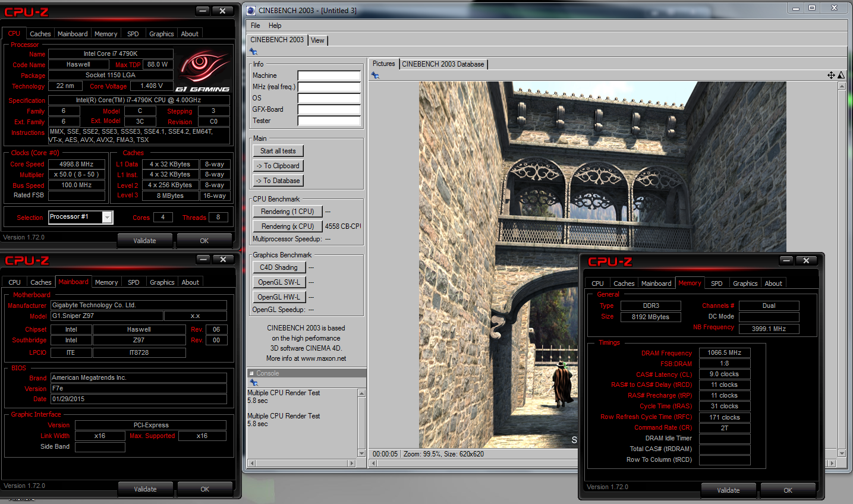Click the To Database button
This screenshot has width=853, height=504.
(x=278, y=181)
